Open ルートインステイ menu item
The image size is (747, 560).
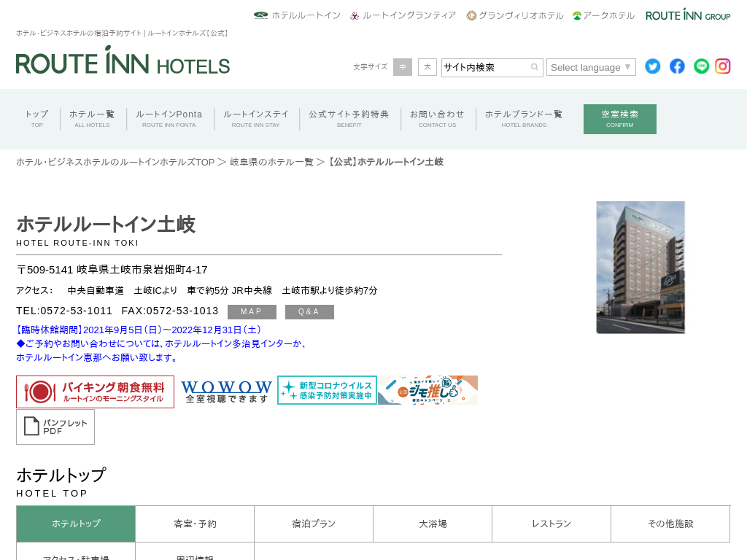pyautogui.click(x=256, y=119)
